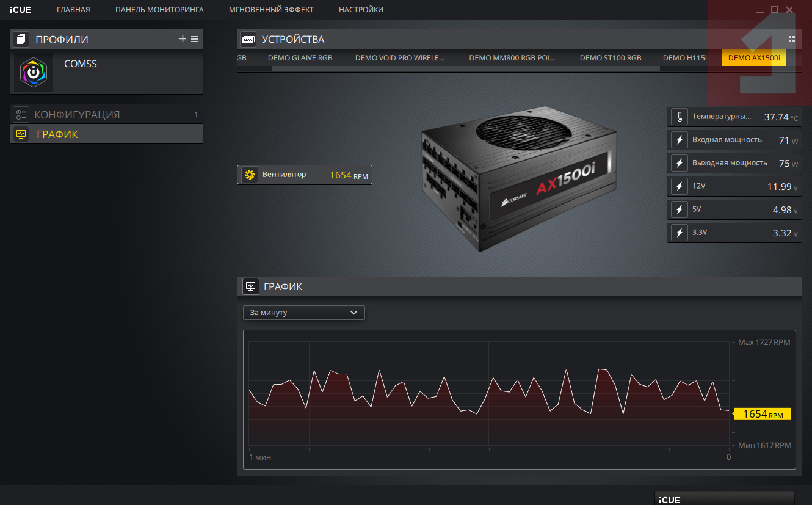Screen dimensions: 812x505
Task: Select the COMSS profile name
Action: click(81, 64)
